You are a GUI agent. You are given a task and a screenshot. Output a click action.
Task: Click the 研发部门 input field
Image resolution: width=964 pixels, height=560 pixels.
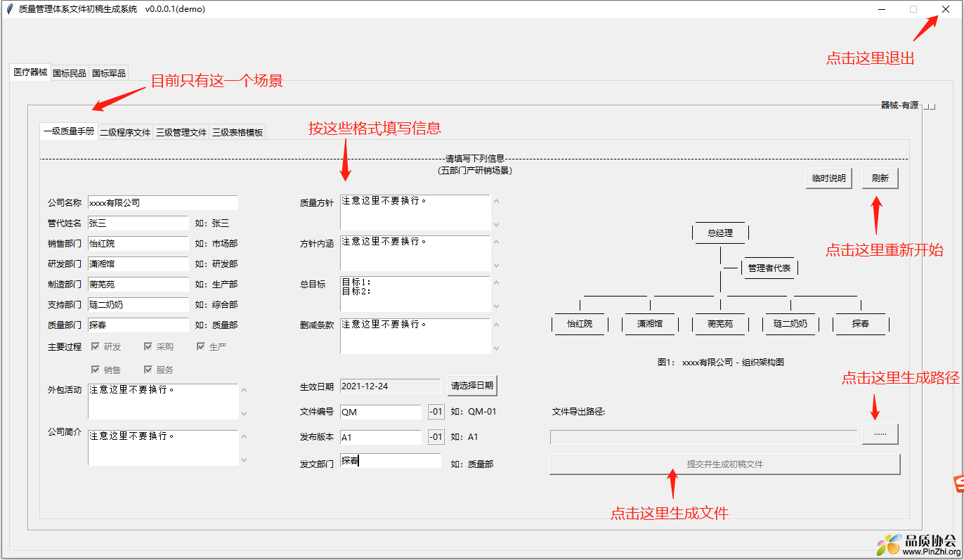pos(138,263)
